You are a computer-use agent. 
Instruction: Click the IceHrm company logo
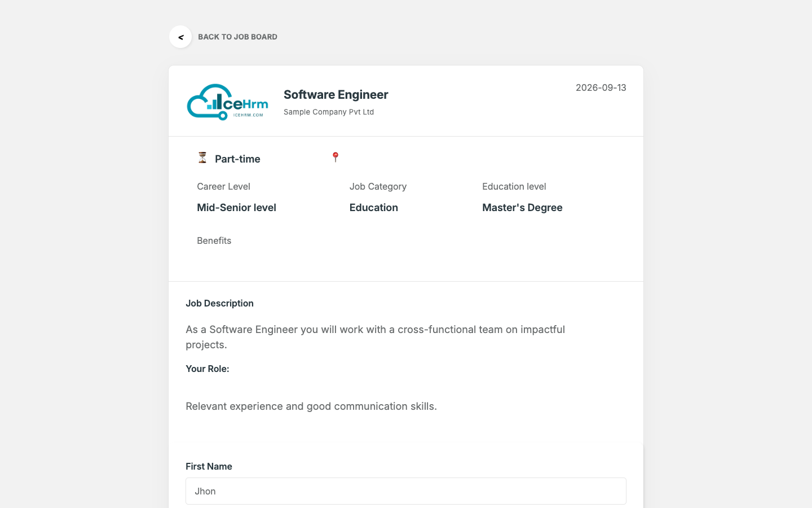(227, 102)
